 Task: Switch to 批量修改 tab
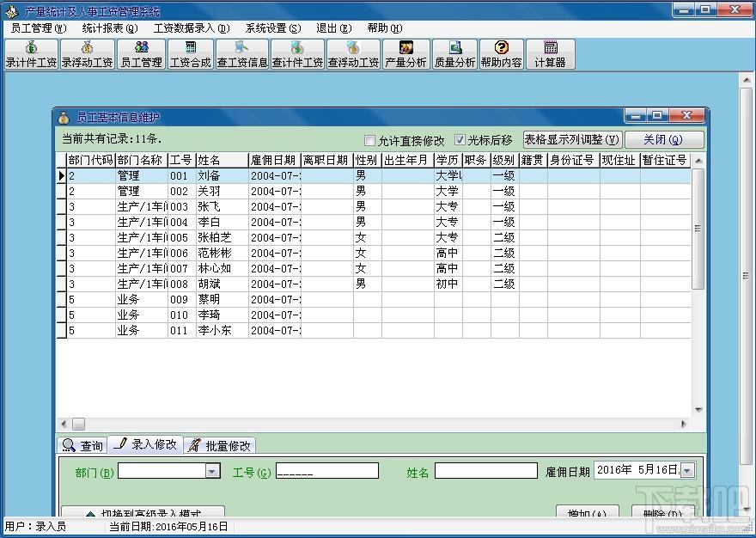click(x=219, y=445)
